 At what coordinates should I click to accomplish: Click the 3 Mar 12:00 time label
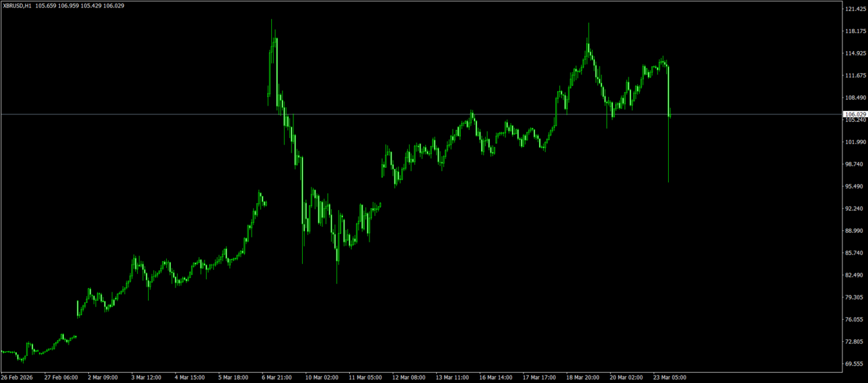[147, 378]
